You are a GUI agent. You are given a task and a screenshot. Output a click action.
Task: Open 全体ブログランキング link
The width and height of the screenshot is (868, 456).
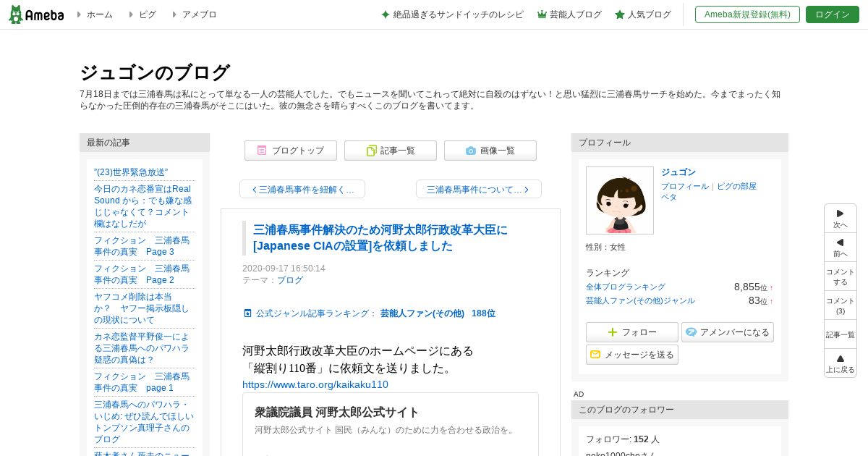click(x=626, y=287)
